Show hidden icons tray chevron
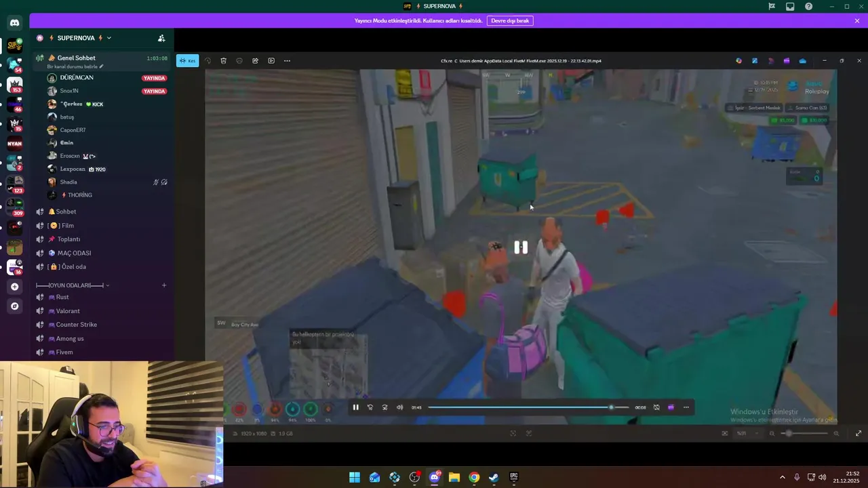Viewport: 868px width, 488px height. coord(783,478)
